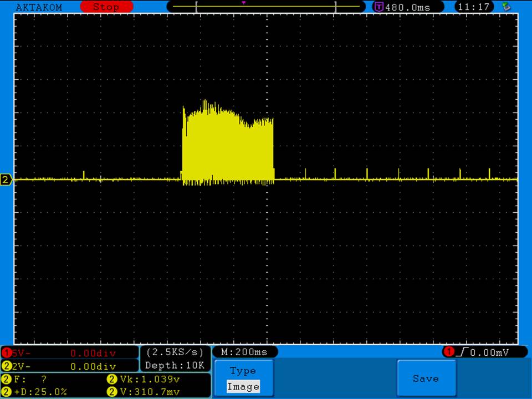Click the channel 1 trigger source icon
532x399 pixels.
(449, 352)
